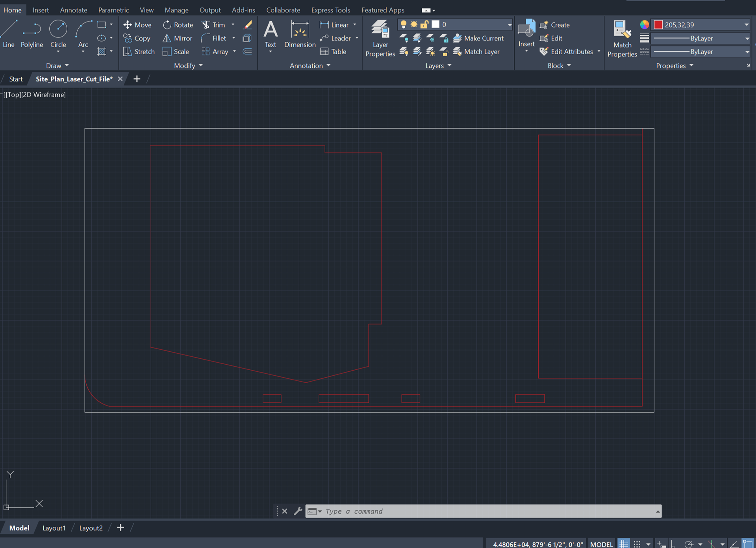Insert a Table annotation
This screenshot has width=756, height=548.
333,52
